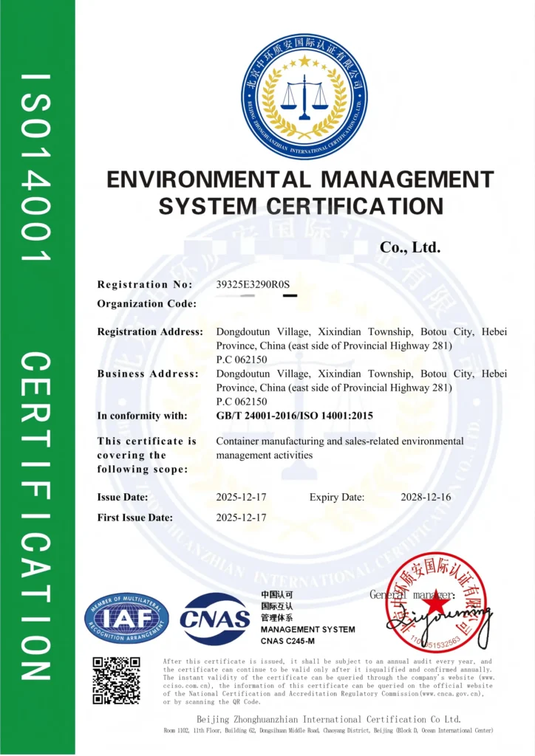Screen dimensions: 535x756
Task: Click 'Container manufacturing and sales-related environmental' text
Action: (340, 441)
